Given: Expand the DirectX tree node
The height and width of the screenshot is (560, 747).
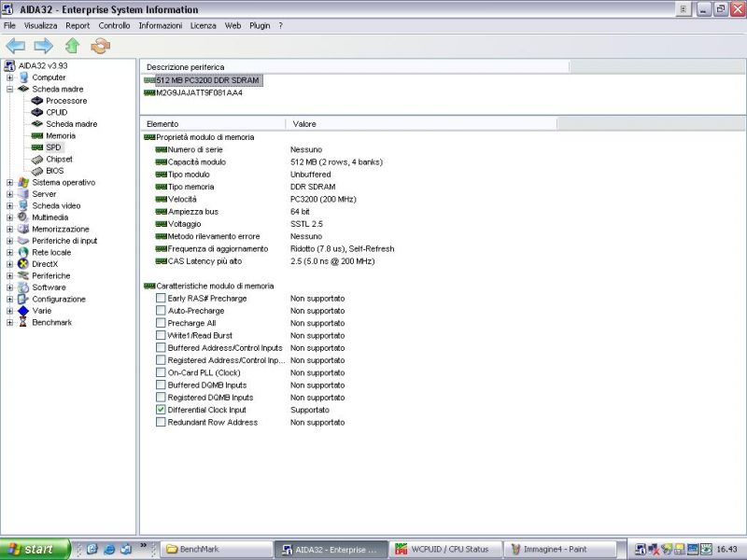Looking at the screenshot, I should (9, 264).
